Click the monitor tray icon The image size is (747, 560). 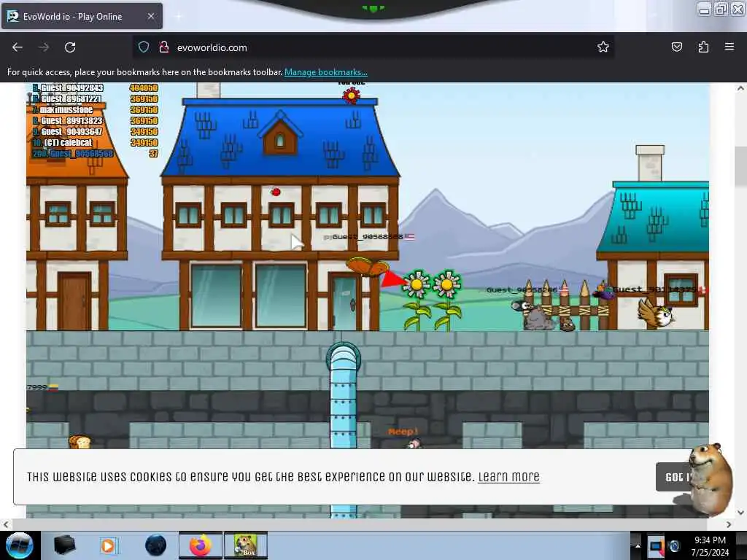click(656, 546)
